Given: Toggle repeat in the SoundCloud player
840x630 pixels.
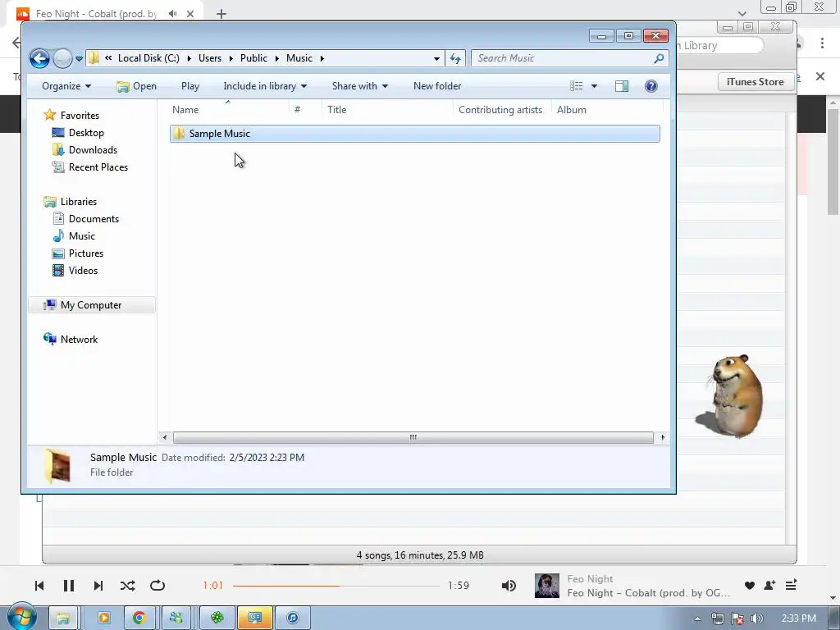Looking at the screenshot, I should coord(157,586).
